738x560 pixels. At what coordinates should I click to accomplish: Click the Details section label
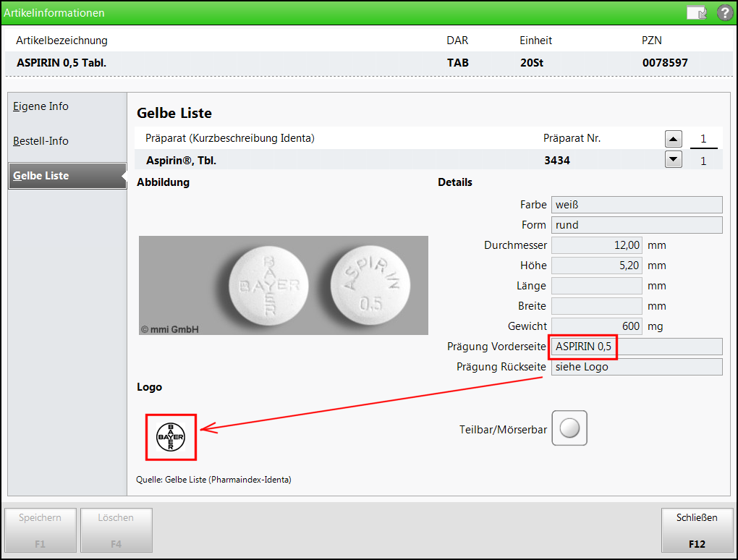coord(455,182)
